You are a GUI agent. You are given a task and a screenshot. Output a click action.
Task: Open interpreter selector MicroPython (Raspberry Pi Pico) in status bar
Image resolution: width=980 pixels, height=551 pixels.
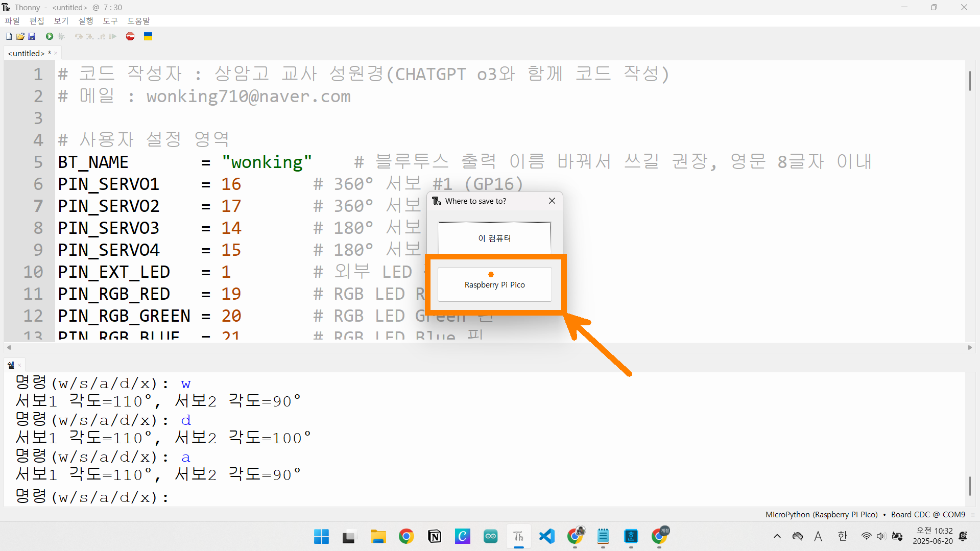[821, 514]
